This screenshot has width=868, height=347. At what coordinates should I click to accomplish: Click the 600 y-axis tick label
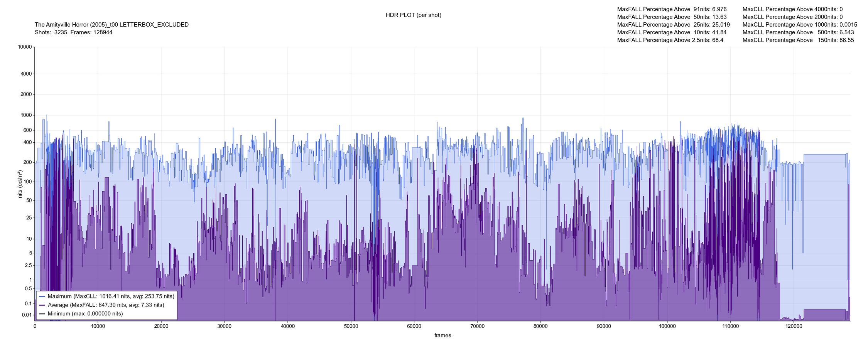click(x=27, y=130)
